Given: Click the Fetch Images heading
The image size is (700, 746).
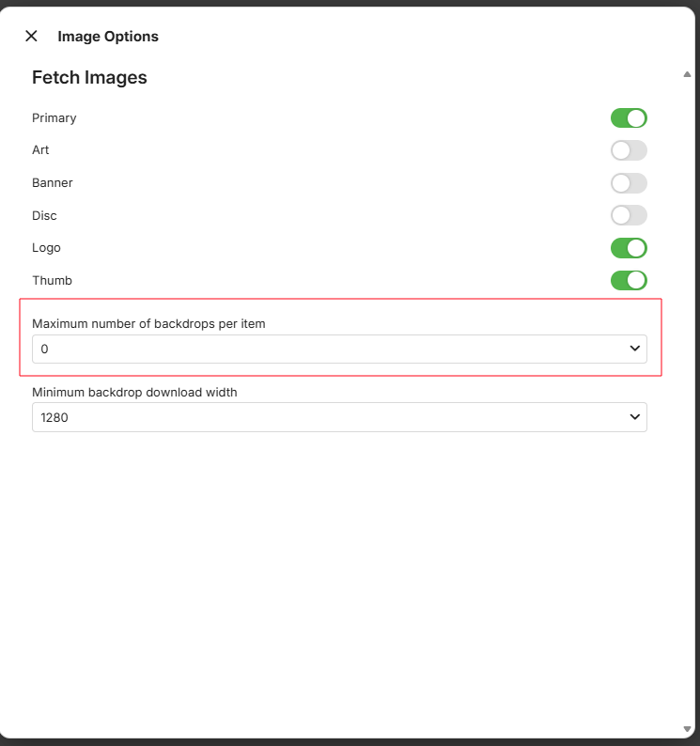Looking at the screenshot, I should tap(89, 78).
